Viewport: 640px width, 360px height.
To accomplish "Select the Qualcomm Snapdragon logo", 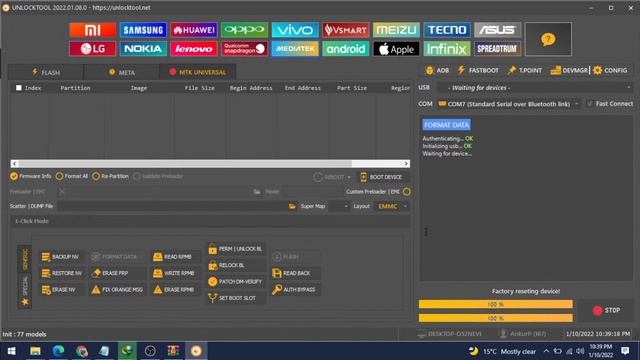I will pos(244,49).
